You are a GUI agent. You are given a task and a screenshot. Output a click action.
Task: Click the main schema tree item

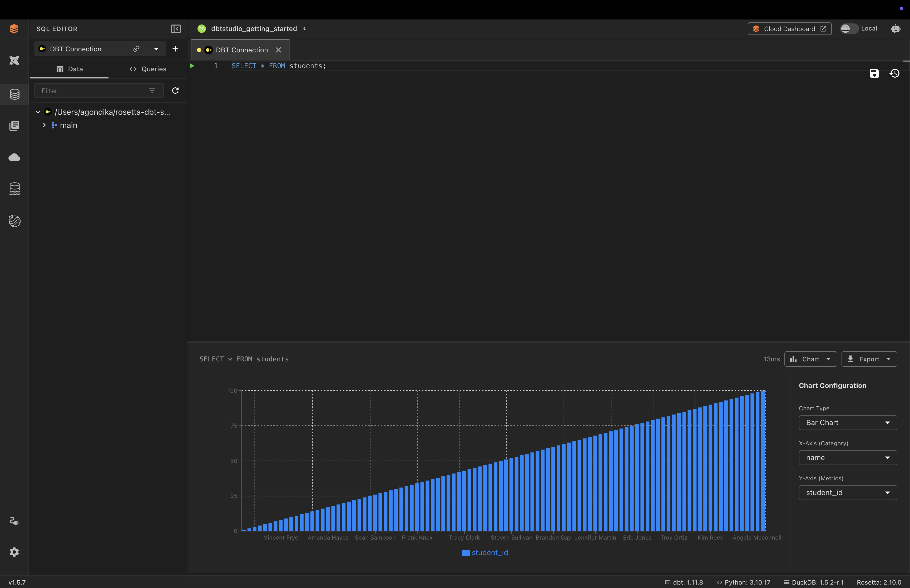pyautogui.click(x=68, y=125)
